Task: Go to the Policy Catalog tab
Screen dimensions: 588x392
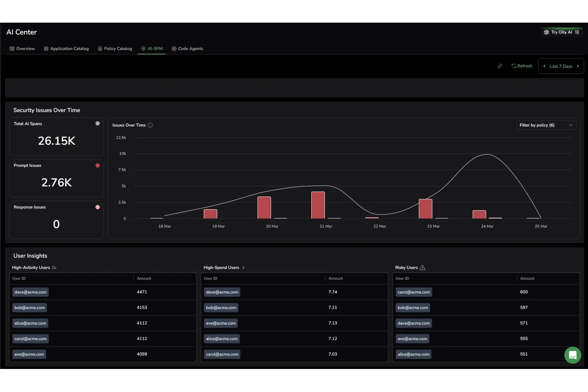Action: 115,48
